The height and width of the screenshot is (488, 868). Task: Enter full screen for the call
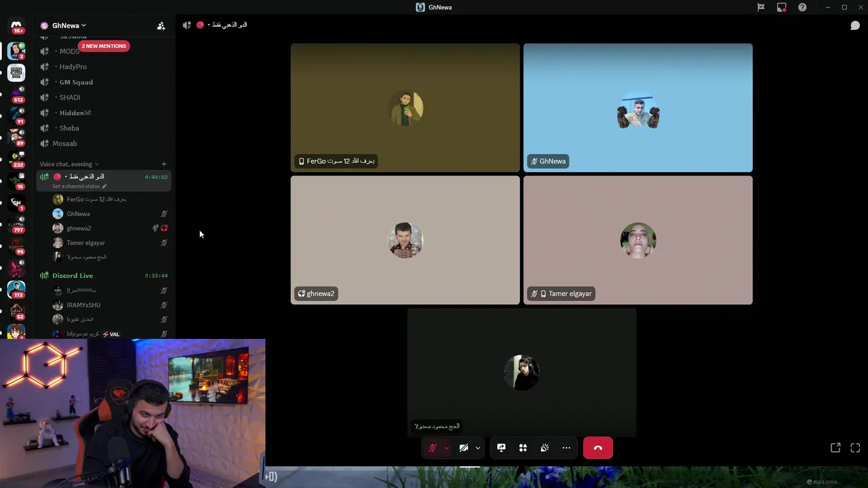click(855, 448)
